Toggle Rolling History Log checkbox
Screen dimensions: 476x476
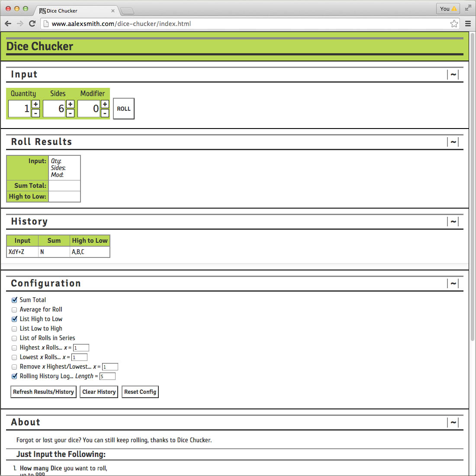[14, 376]
